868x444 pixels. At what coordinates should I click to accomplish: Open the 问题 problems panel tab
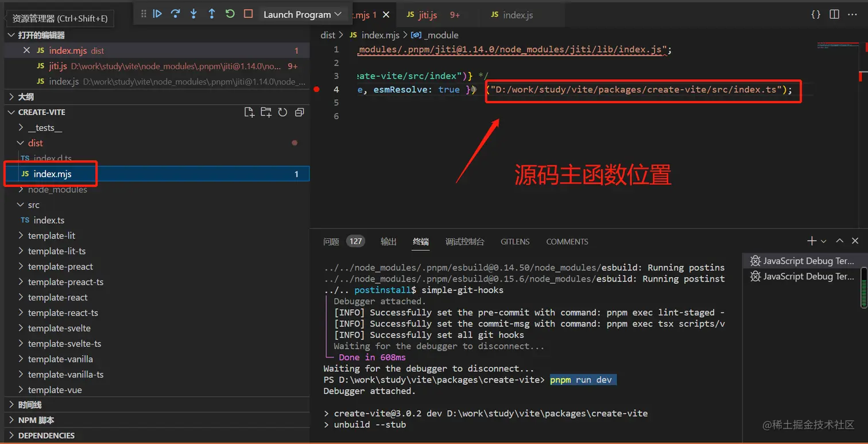(344, 242)
